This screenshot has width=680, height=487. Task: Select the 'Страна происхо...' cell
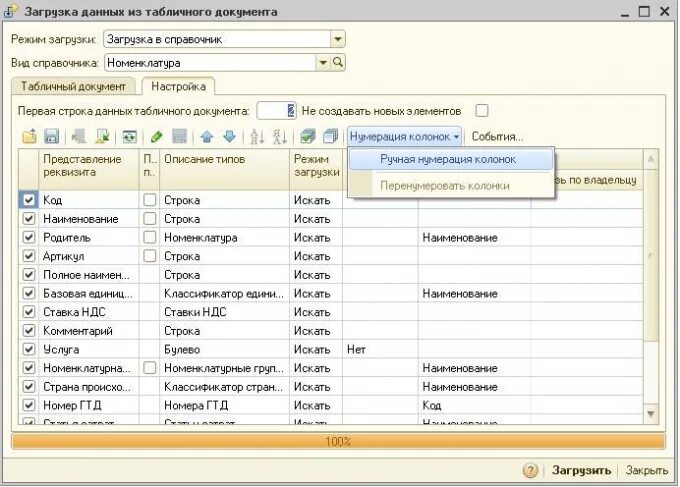(x=89, y=386)
